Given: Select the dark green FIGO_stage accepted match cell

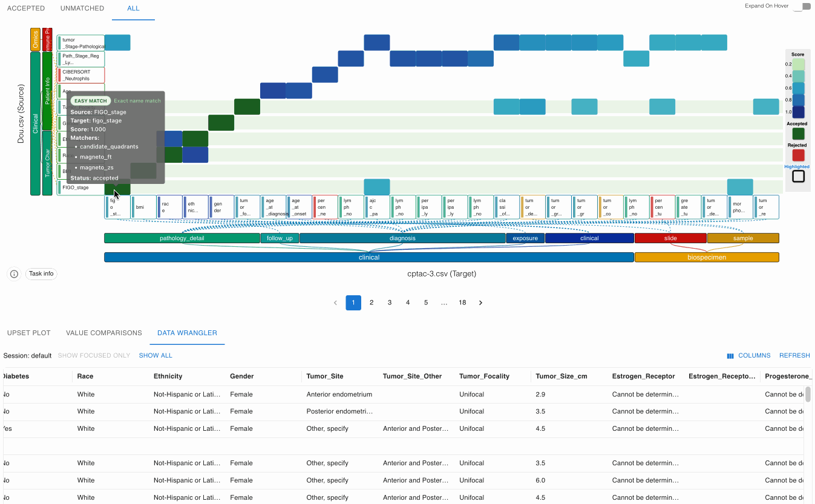Looking at the screenshot, I should pyautogui.click(x=110, y=189).
